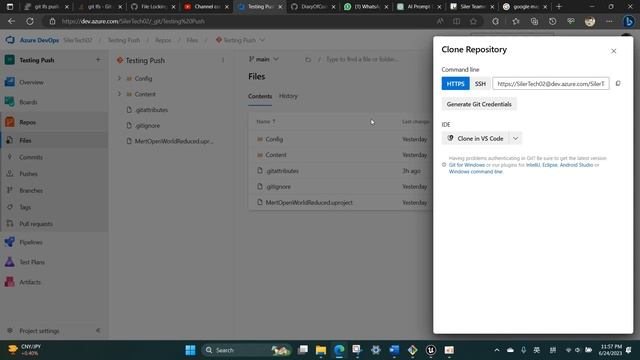Screen dimensions: 640x360
Task: Sort files by the Name column
Action: [x=266, y=122]
